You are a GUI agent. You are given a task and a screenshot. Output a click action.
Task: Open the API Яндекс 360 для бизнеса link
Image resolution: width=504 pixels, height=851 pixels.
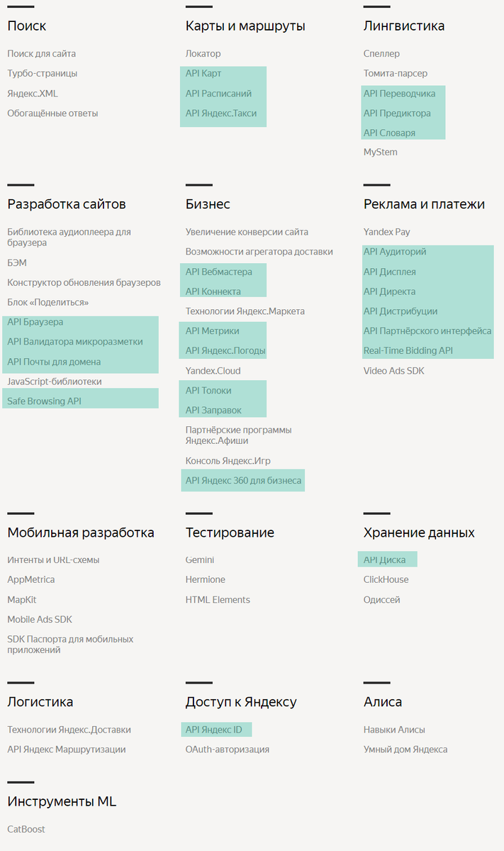243,481
